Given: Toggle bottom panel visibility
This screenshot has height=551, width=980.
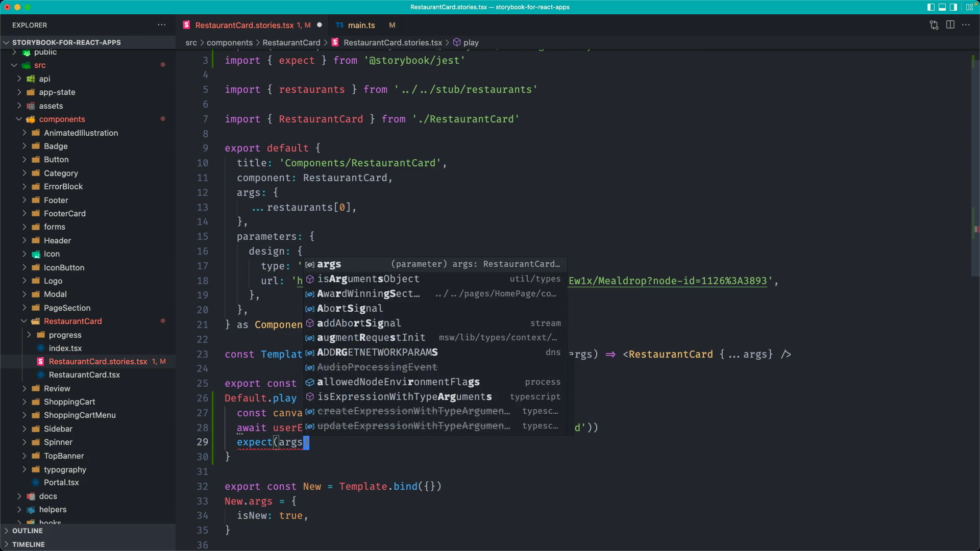Looking at the screenshot, I should point(942,7).
